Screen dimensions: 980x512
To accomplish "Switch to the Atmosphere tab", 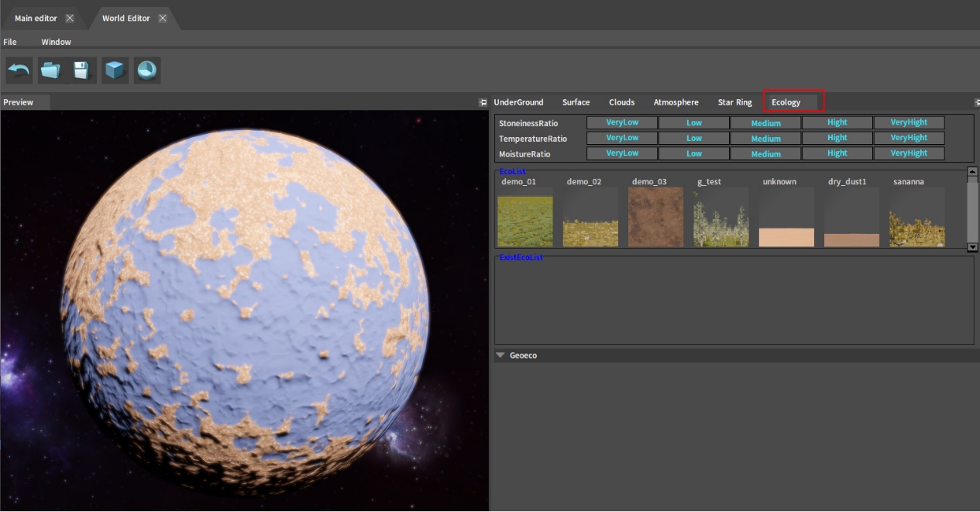I will (x=676, y=102).
